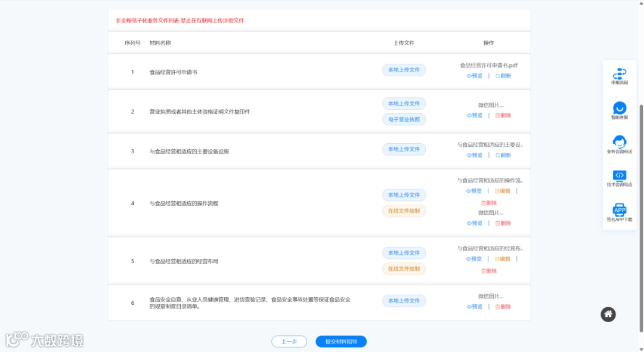Preview the 主要设备设施 file in row 3
Viewport: 644px width, 352px height.
[475, 155]
